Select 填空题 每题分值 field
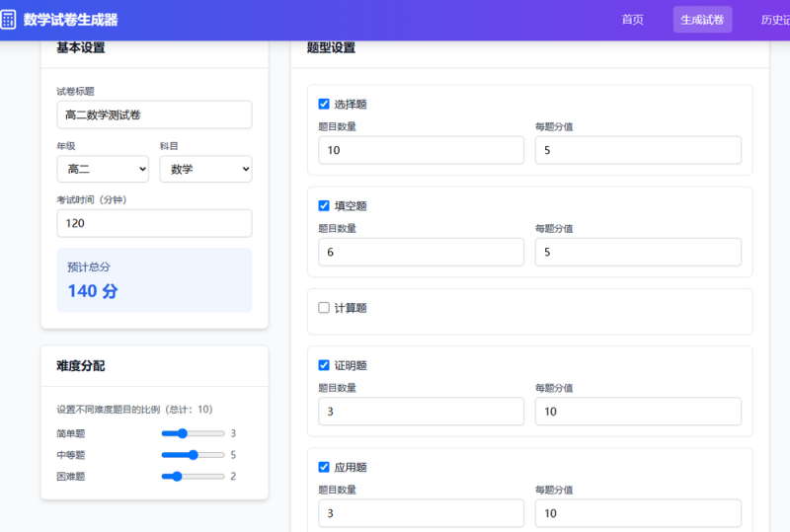 638,252
